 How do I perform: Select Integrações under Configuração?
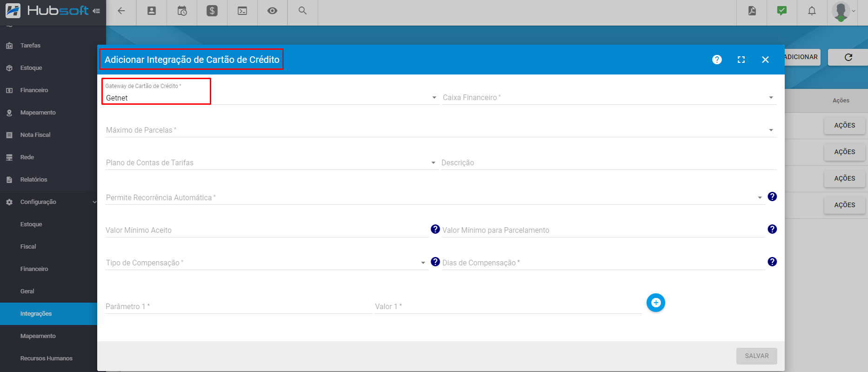point(48,314)
